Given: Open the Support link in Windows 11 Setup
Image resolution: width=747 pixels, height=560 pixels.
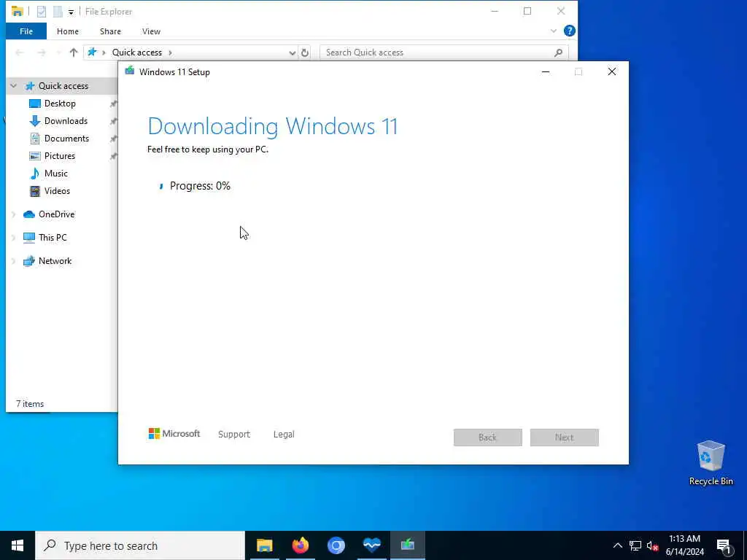Looking at the screenshot, I should [x=234, y=435].
